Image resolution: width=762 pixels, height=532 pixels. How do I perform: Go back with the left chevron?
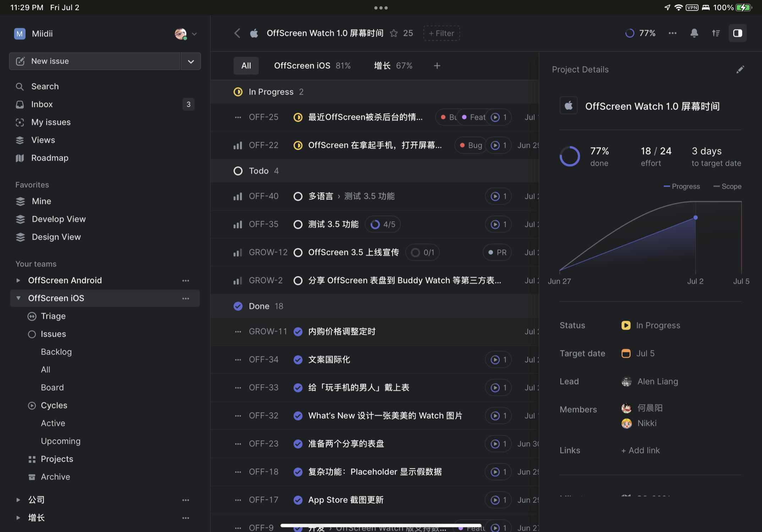click(237, 33)
